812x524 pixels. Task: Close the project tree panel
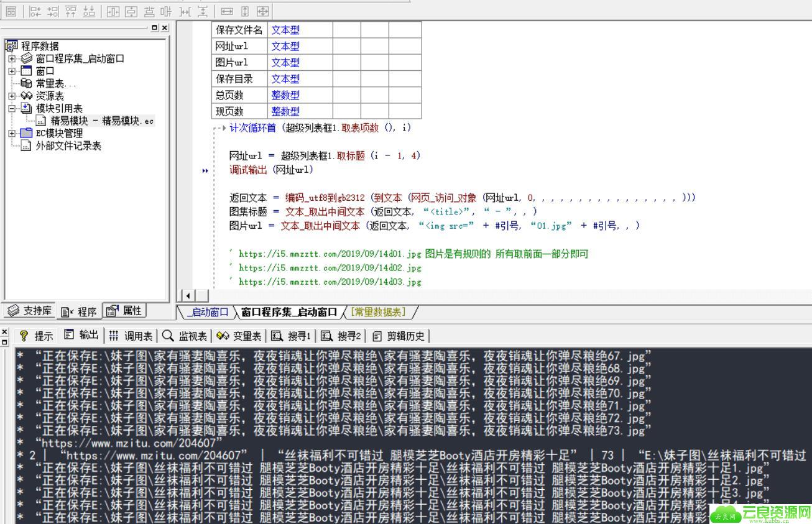(x=164, y=27)
